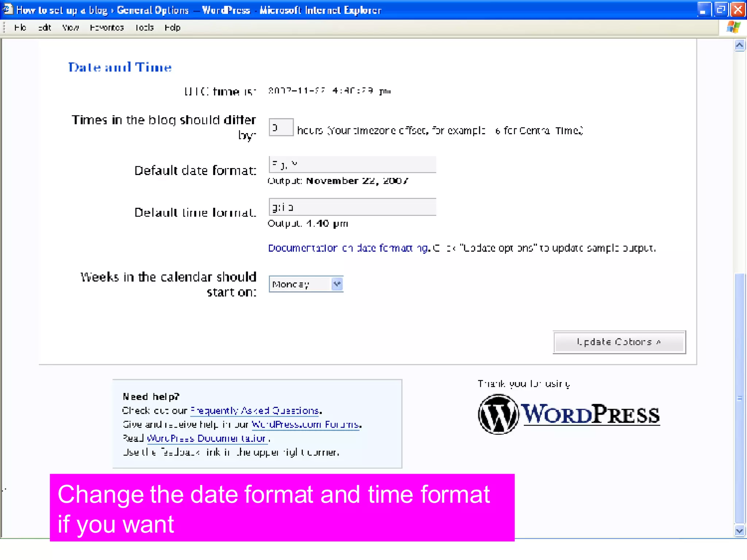Click the Update Options button

(x=619, y=342)
